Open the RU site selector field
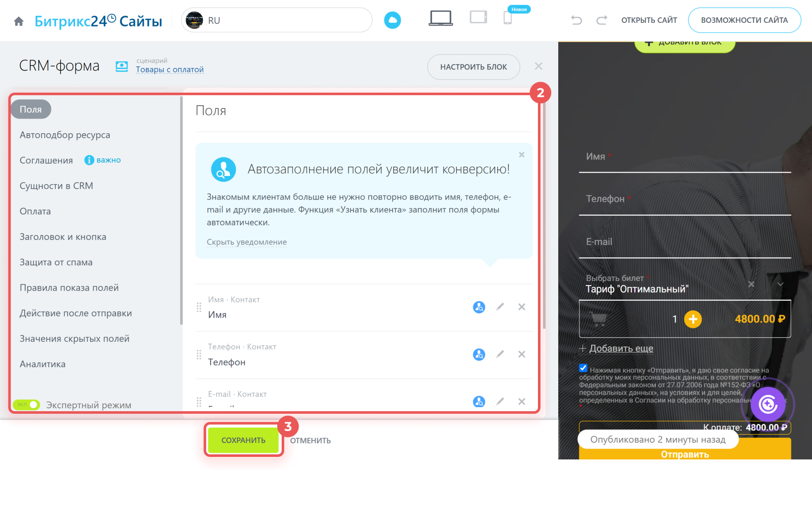Screen dimensions: 812x514 pos(277,20)
